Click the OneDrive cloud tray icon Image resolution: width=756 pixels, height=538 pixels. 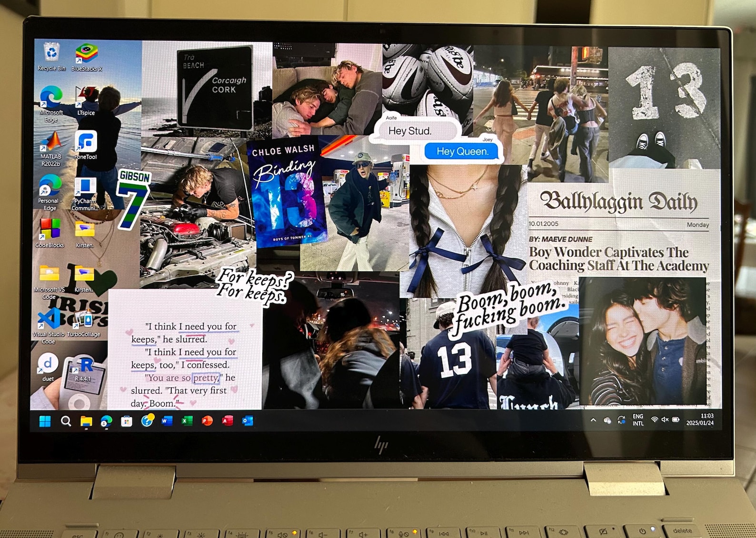(x=607, y=420)
